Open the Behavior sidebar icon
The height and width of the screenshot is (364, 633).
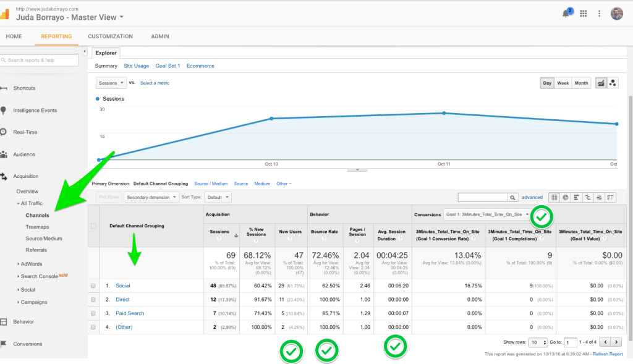tap(4, 322)
